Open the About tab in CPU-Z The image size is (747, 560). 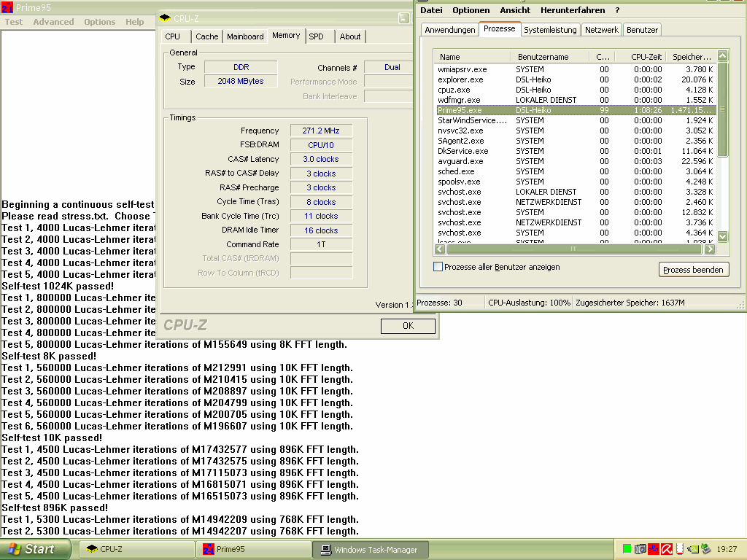[x=349, y=36]
